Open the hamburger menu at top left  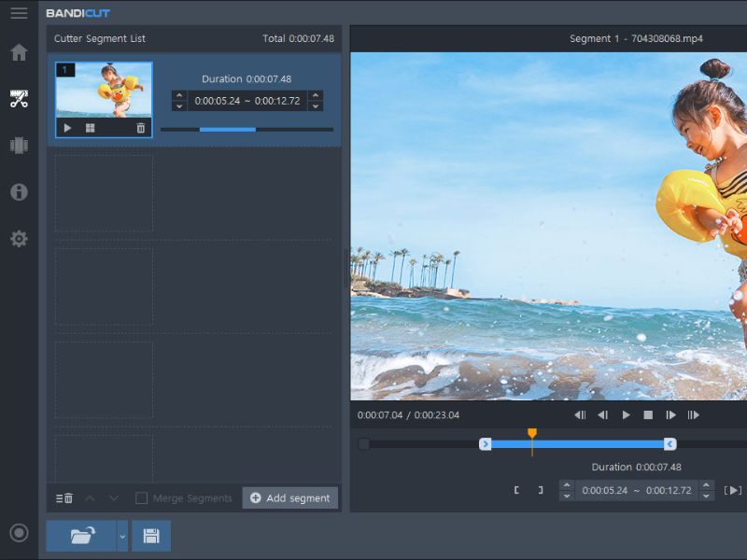[x=19, y=13]
